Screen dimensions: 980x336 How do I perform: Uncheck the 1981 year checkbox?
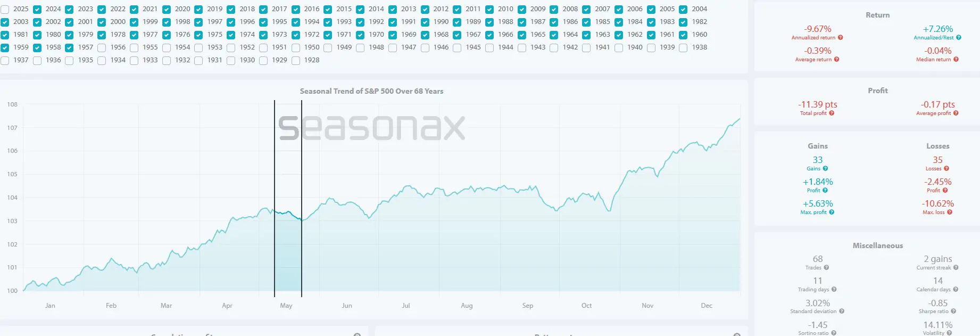[5, 35]
